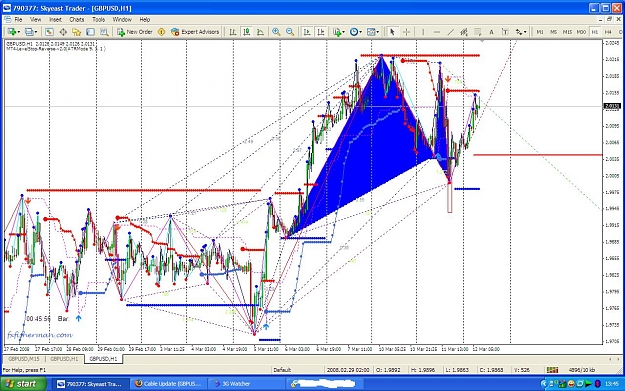Toggle Expert Advisors on or off

[x=195, y=32]
